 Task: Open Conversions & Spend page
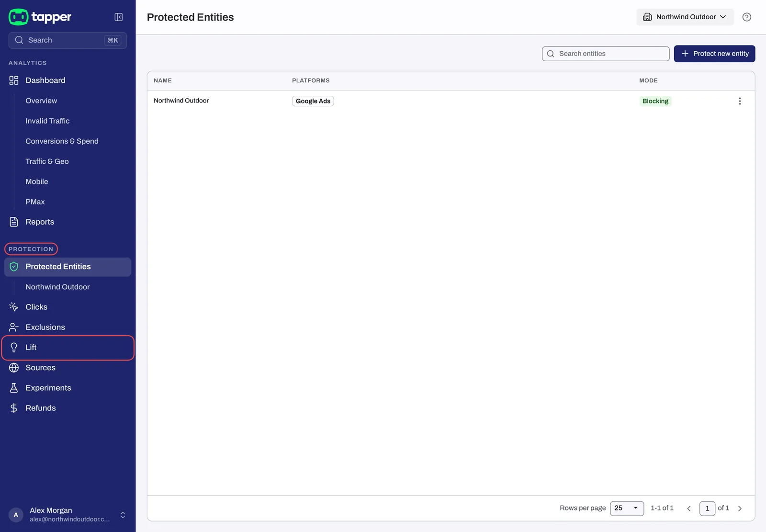tap(62, 141)
